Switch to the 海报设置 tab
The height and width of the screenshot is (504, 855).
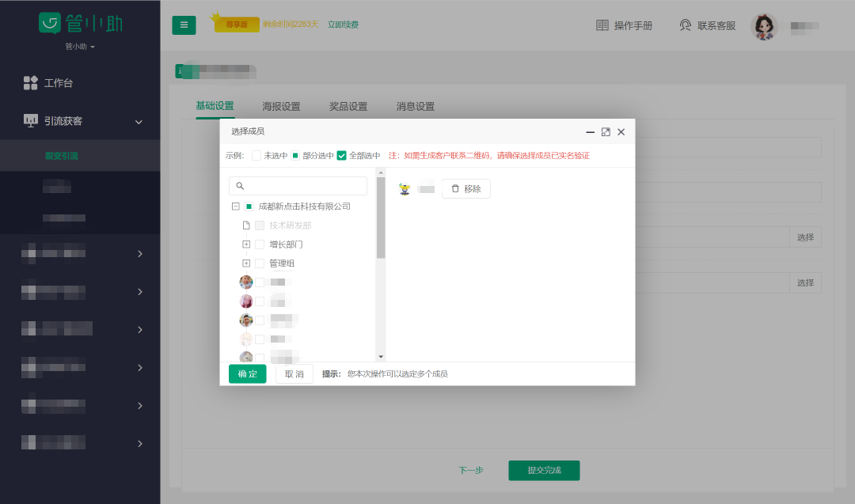point(281,106)
